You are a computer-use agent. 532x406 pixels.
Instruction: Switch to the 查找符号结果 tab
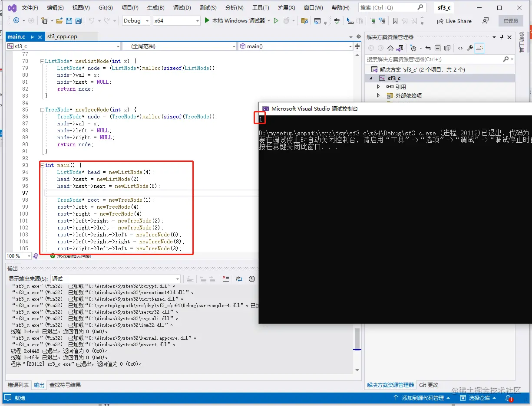point(65,385)
